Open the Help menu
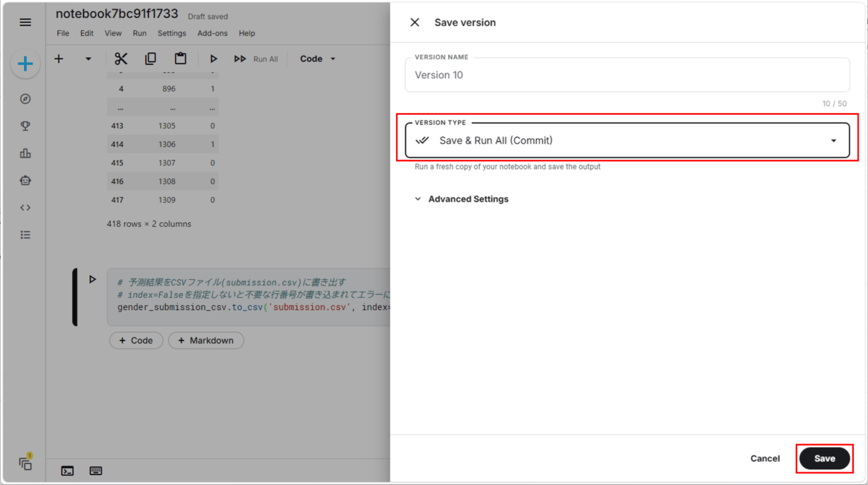868x485 pixels. pyautogui.click(x=247, y=33)
